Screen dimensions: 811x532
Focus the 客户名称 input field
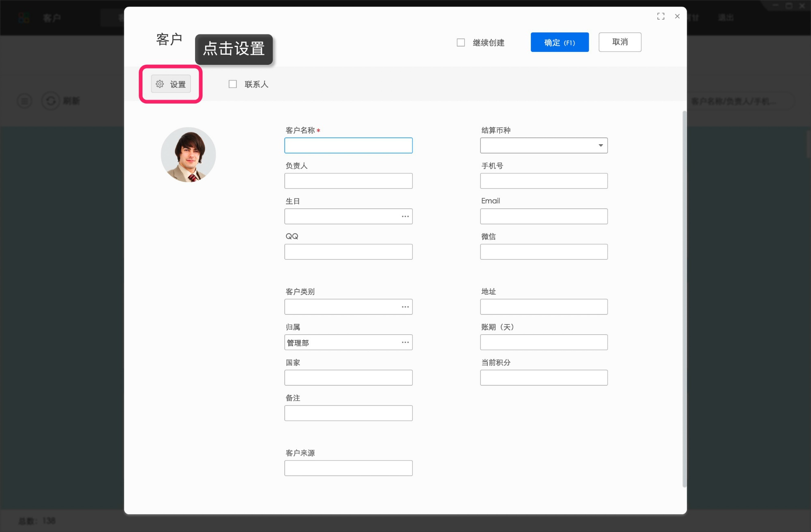348,145
